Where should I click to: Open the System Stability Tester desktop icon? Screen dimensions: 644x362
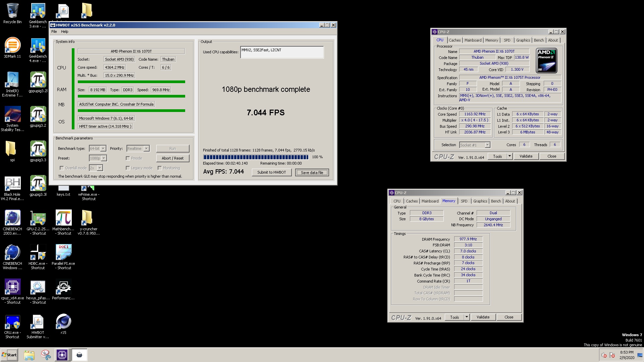coord(12,119)
